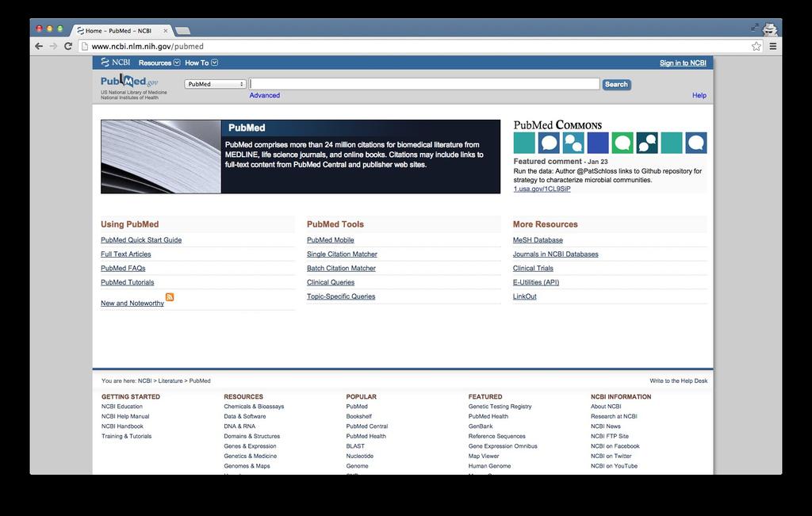Open Chemicals & Bioassays footer link
The width and height of the screenshot is (812, 516).
(254, 407)
